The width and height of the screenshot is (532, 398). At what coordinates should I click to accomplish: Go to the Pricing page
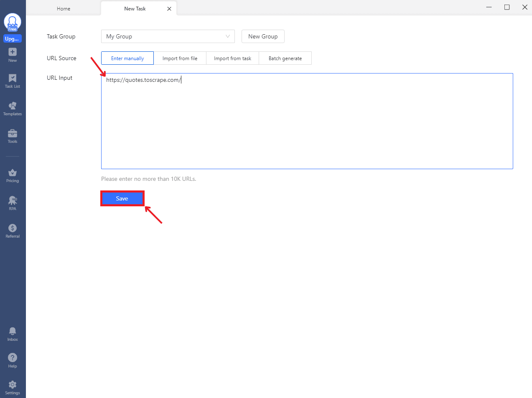13,173
